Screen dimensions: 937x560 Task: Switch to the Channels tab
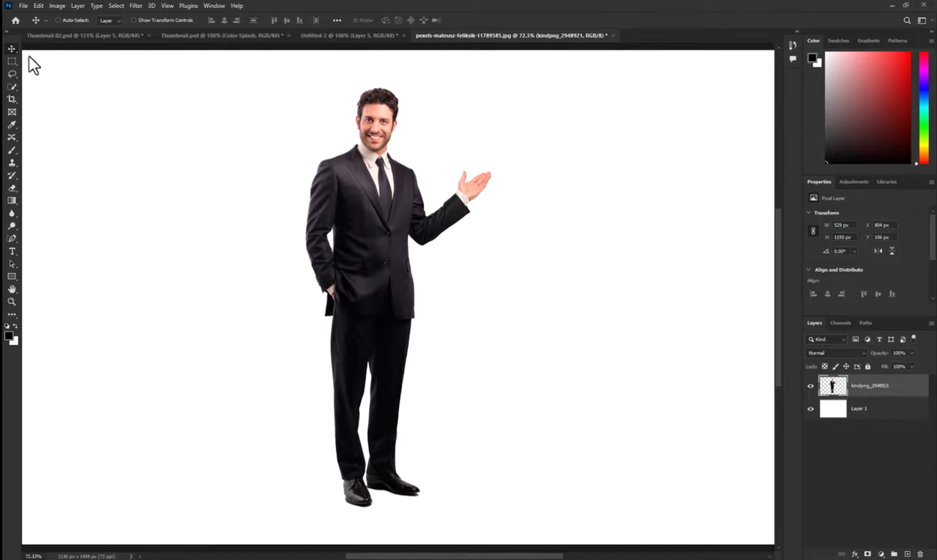tap(840, 322)
